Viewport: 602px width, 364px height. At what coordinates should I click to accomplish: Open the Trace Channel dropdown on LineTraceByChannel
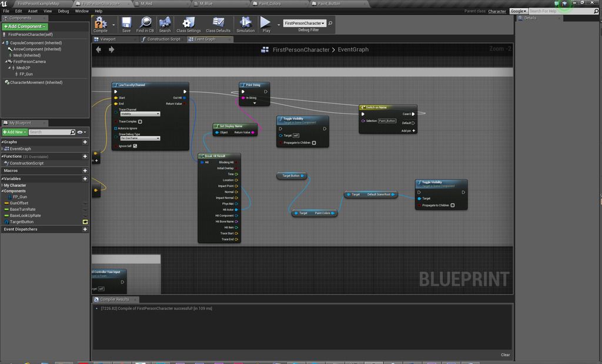point(140,114)
